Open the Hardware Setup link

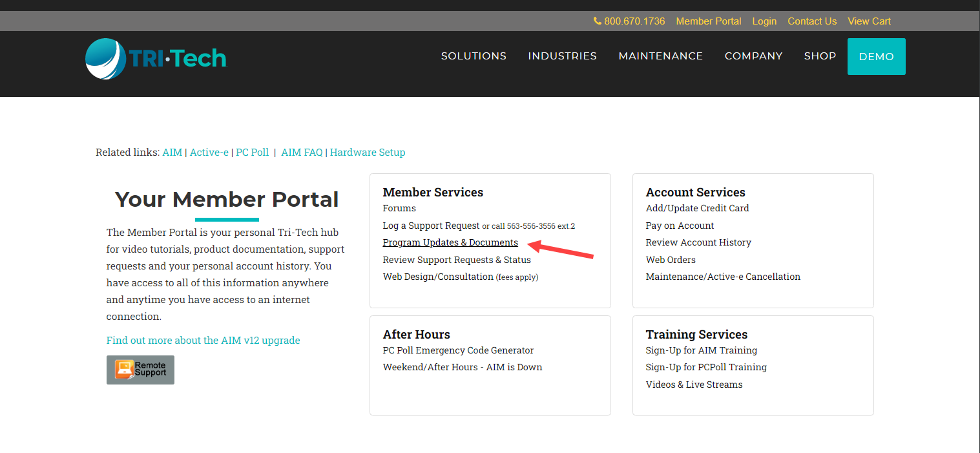[x=368, y=153]
